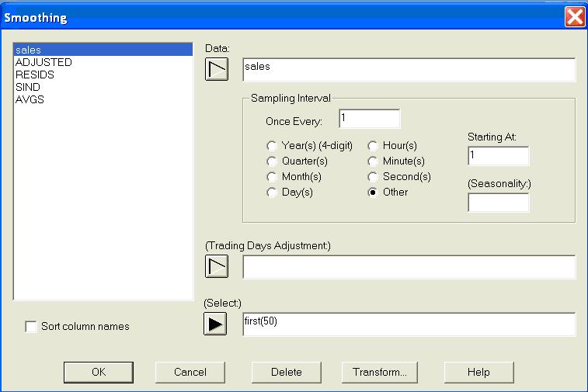Select the Hour(s) radio button
Viewport: 588px width, 392px height.
(372, 145)
